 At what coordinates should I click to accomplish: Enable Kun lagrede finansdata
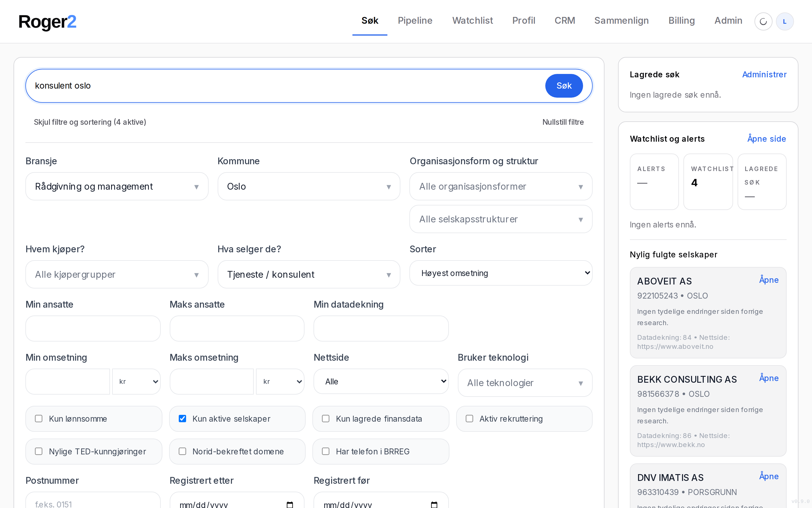point(325,419)
